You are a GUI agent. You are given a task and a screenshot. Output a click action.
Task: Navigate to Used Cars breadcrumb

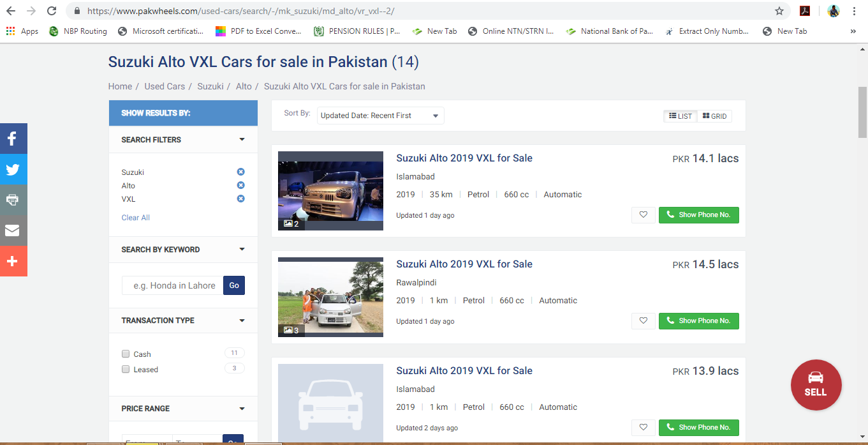(x=165, y=86)
